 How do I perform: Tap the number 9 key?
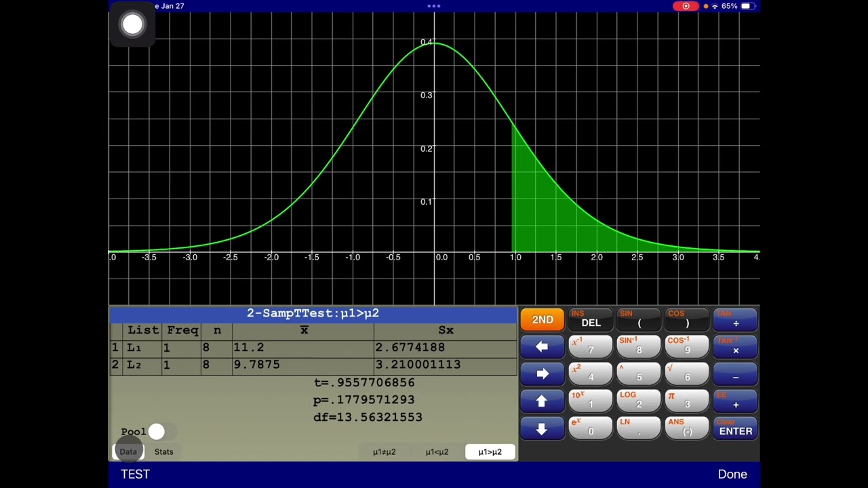coord(687,347)
